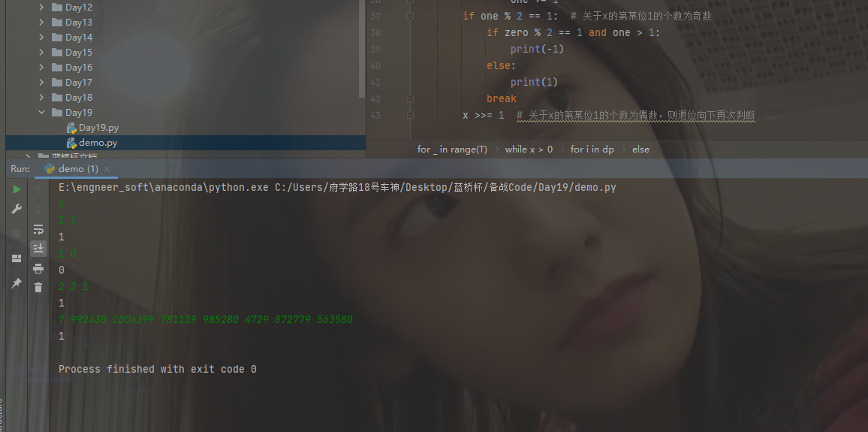Select Day16 folder label

point(79,67)
